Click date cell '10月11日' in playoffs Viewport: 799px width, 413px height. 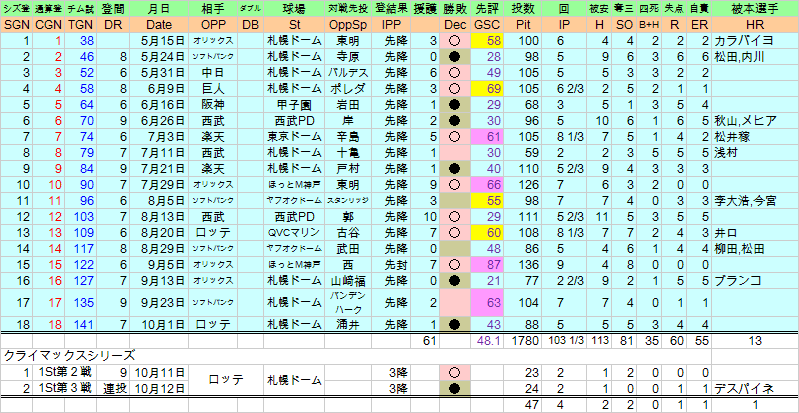pos(158,371)
